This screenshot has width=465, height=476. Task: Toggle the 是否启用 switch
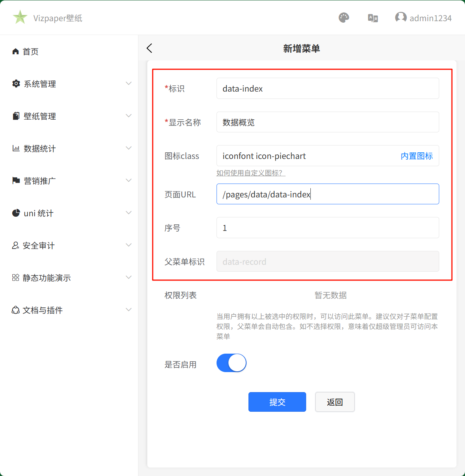(232, 363)
